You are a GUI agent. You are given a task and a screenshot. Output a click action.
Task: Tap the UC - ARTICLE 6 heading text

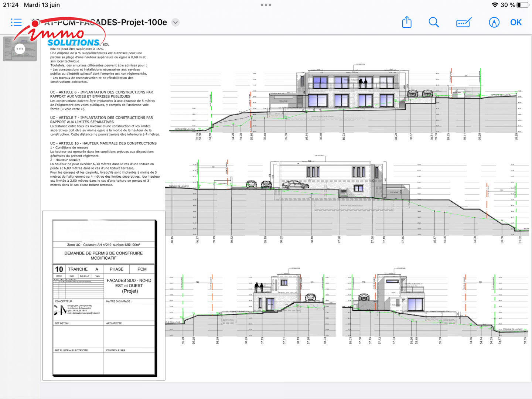[x=101, y=94]
